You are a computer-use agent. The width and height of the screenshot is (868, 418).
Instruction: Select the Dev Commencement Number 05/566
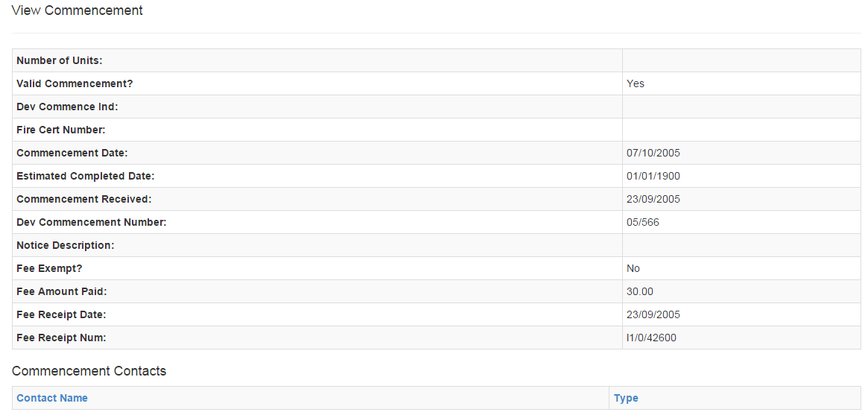[643, 222]
